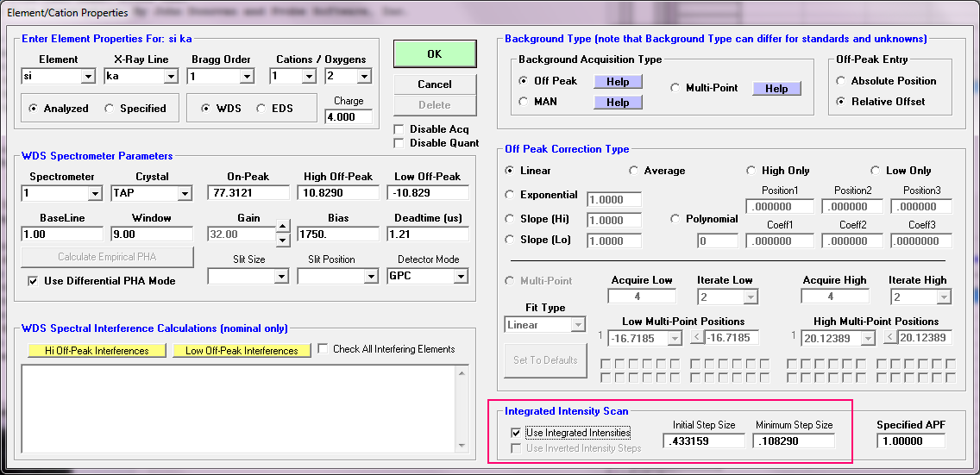The height and width of the screenshot is (475, 980).
Task: Select Exponential off-peak correction type
Action: 511,195
